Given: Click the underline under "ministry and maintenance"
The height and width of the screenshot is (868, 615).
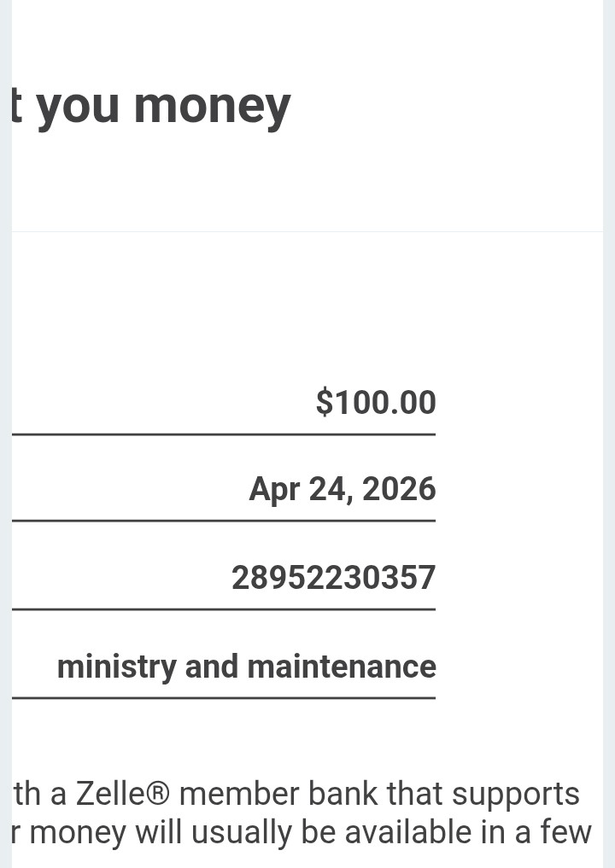Looking at the screenshot, I should pyautogui.click(x=224, y=698).
